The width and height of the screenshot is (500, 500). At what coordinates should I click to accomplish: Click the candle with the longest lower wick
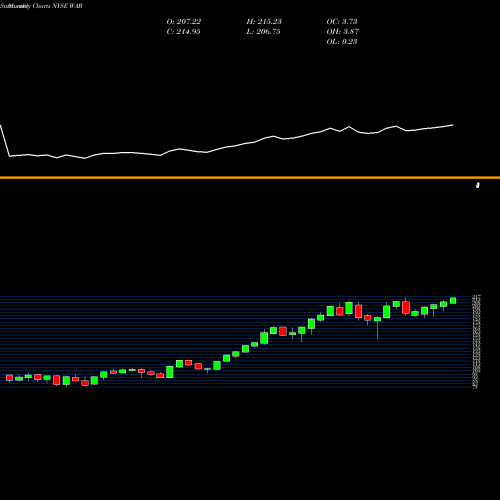[x=377, y=327]
